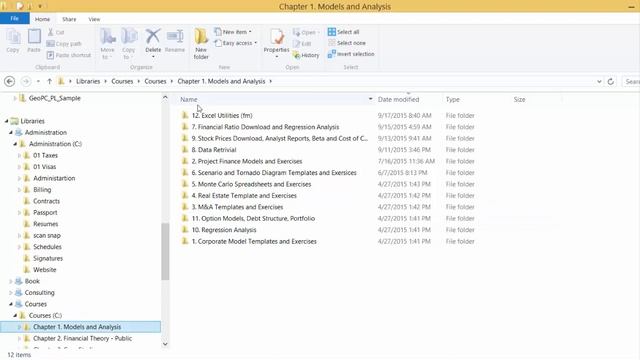640x360 pixels.
Task: Click the Delete red X icon
Action: 153,36
